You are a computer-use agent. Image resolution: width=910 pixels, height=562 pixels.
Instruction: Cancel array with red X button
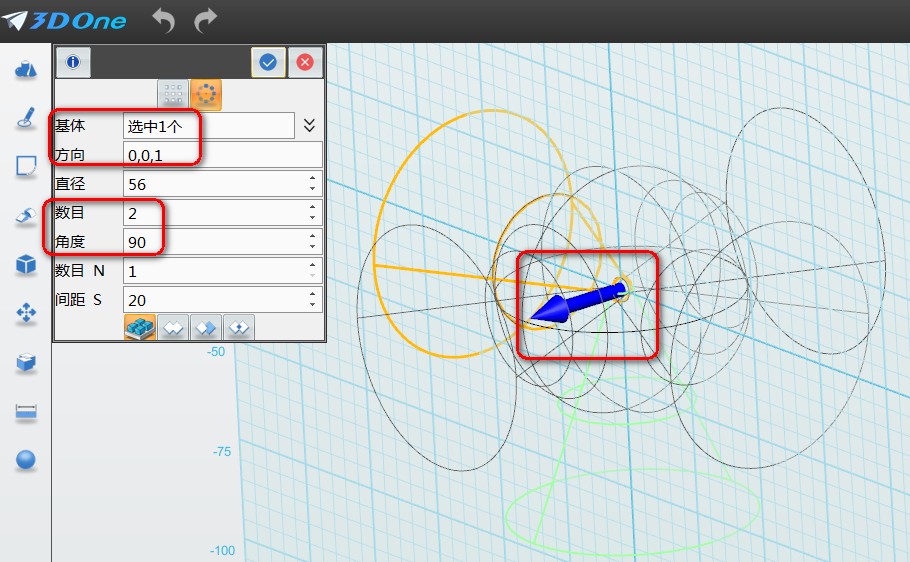[305, 62]
